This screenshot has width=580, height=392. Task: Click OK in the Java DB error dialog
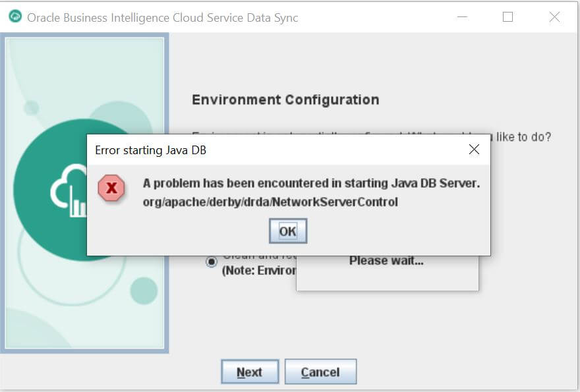[x=288, y=231]
